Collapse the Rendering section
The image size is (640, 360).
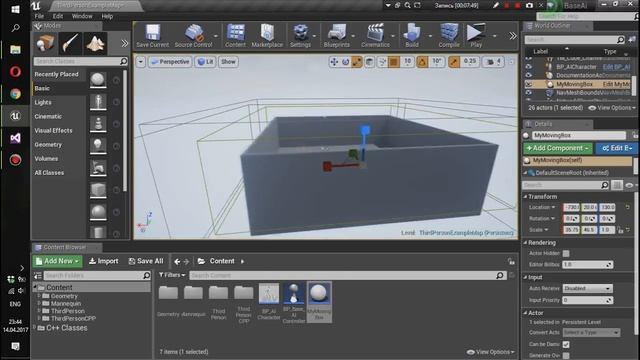tap(525, 242)
